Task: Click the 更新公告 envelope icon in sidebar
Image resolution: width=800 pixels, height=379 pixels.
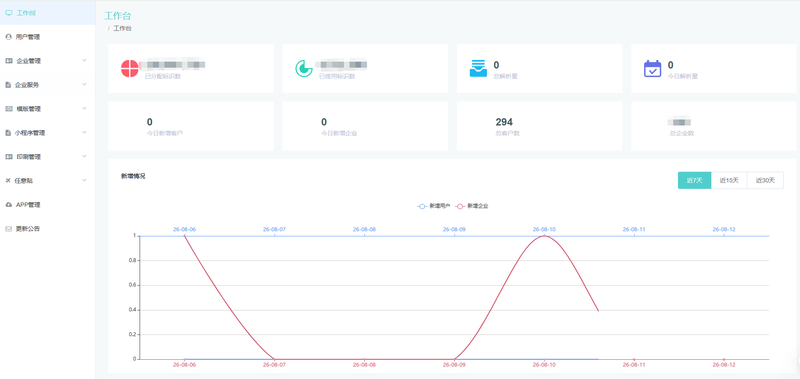Action: click(x=8, y=229)
